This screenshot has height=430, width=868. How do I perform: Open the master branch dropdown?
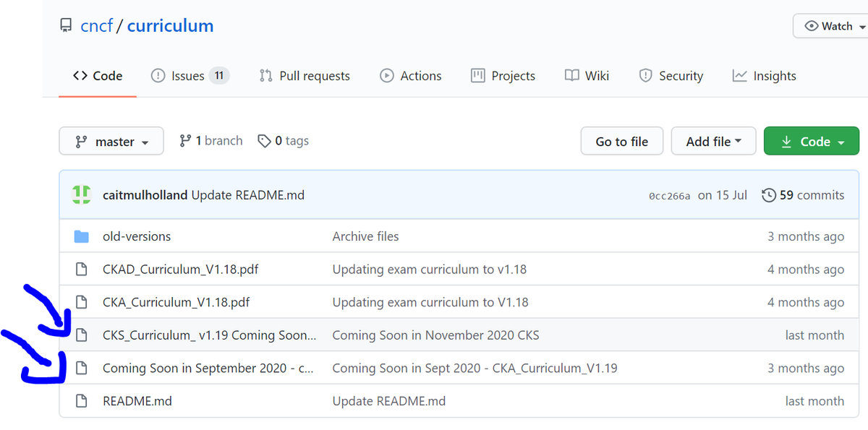pyautogui.click(x=111, y=141)
